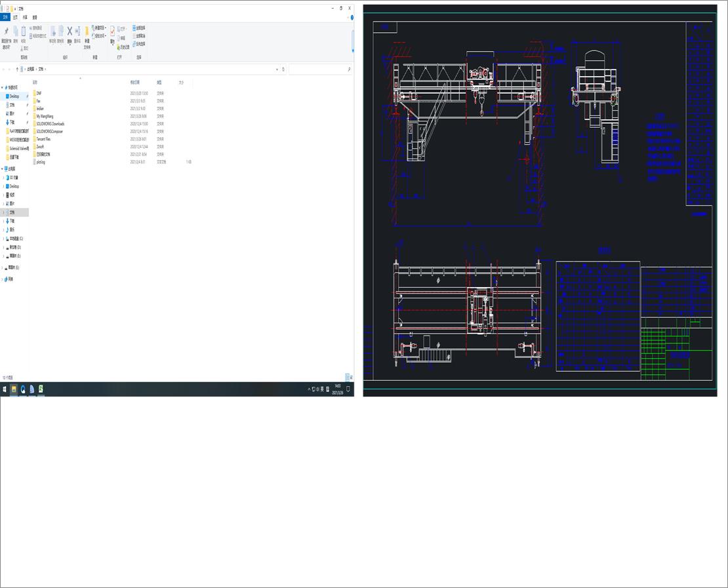
Task: Expand the New item dropdown arrow
Action: (x=105, y=28)
